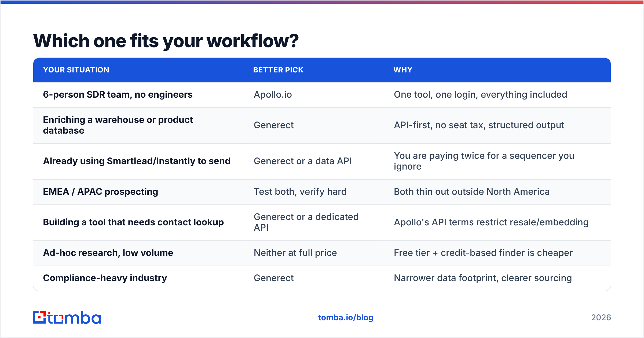Click 'Generect' in the warehouse enrichment row

(274, 125)
